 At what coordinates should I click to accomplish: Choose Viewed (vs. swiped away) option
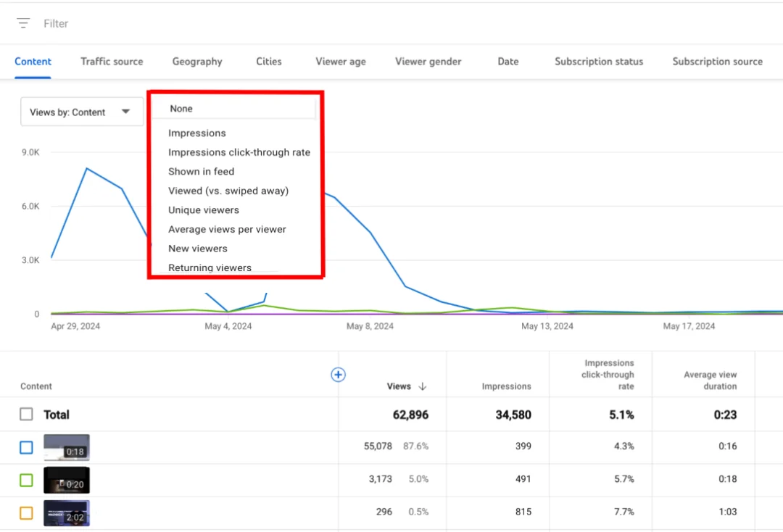coord(228,191)
